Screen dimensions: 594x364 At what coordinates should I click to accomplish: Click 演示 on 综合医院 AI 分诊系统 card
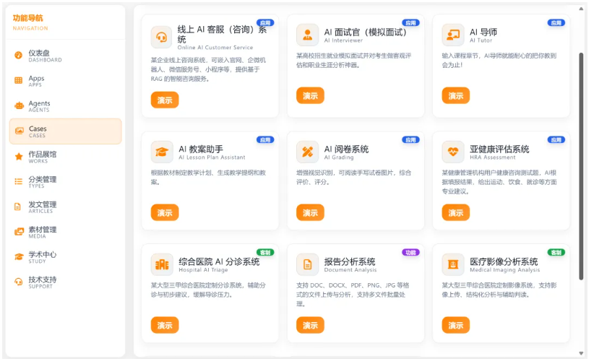(x=165, y=325)
